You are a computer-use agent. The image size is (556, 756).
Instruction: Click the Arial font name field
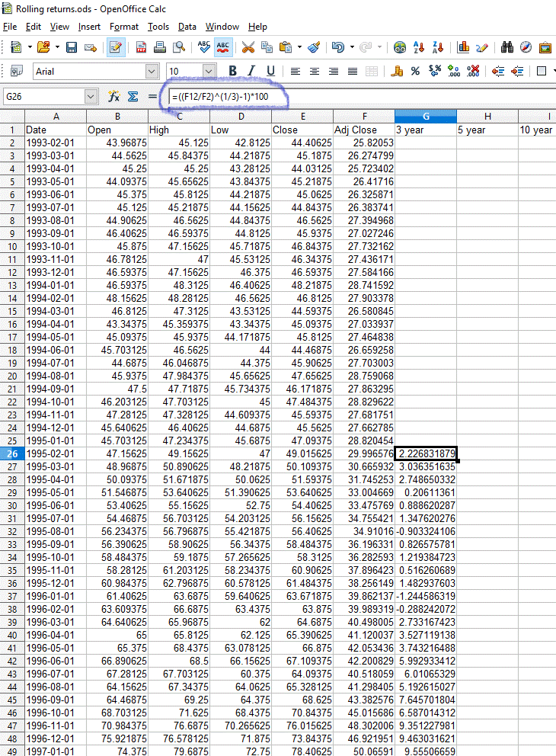pos(90,72)
